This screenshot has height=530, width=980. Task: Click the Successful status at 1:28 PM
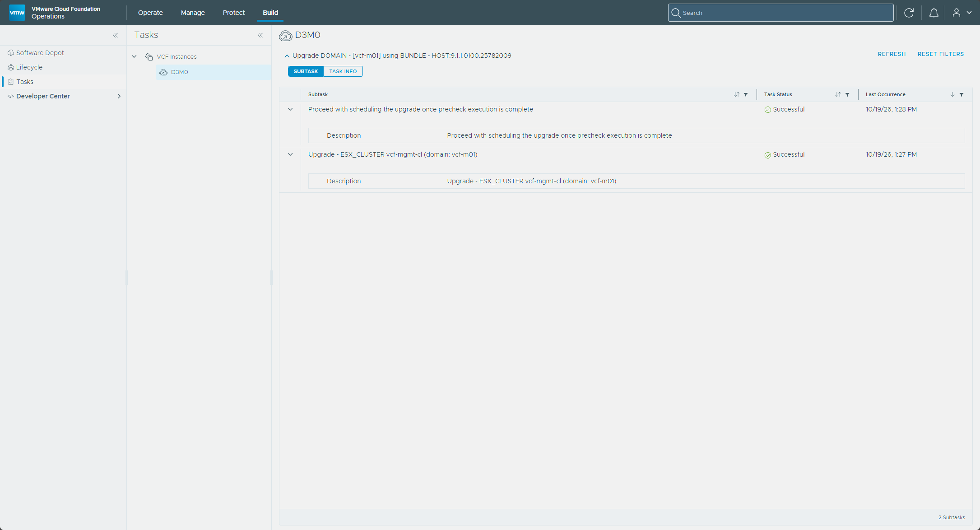tap(784, 109)
